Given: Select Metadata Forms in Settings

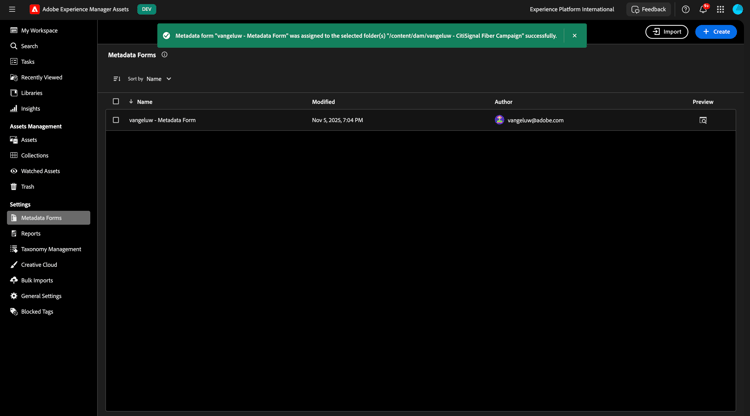Looking at the screenshot, I should pyautogui.click(x=48, y=218).
